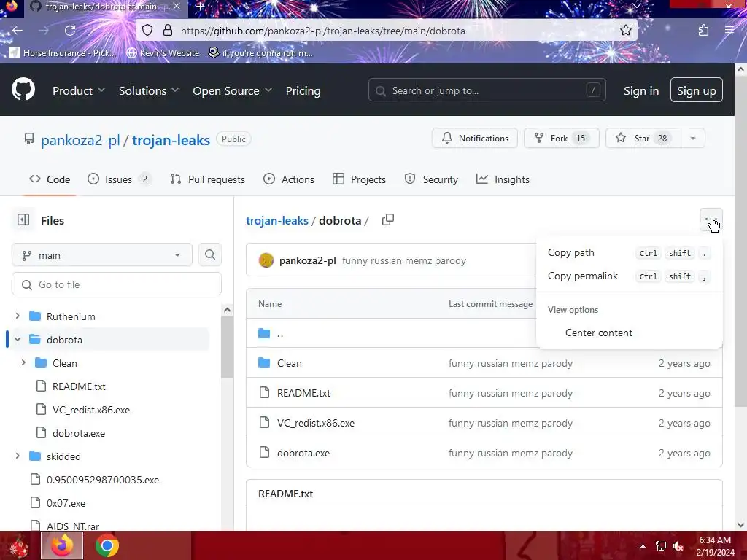
Task: Open the Firefox extensions icon
Action: click(703, 31)
